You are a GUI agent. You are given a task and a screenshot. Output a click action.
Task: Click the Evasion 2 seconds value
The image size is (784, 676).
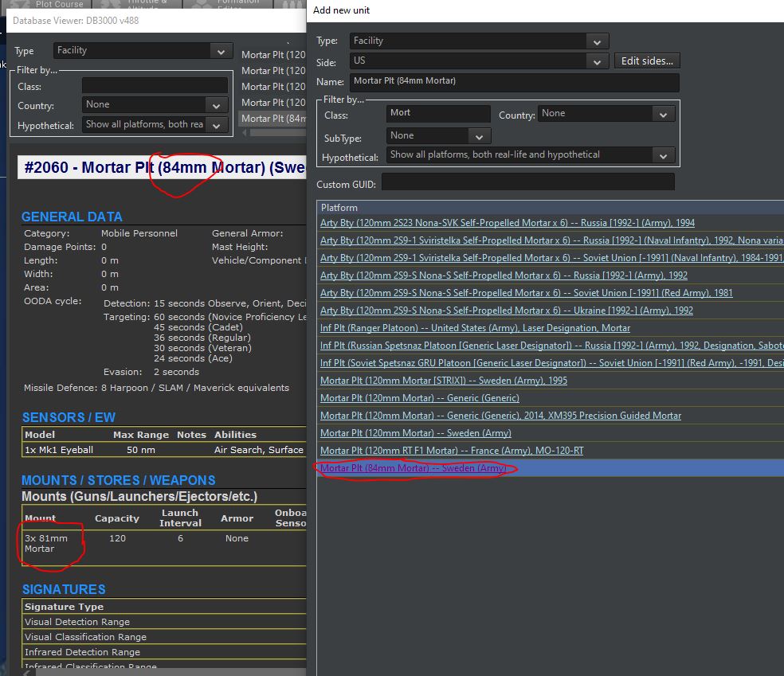tap(176, 372)
